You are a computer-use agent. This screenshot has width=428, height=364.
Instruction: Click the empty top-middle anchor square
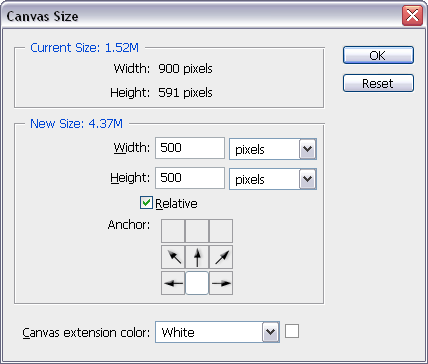(197, 231)
